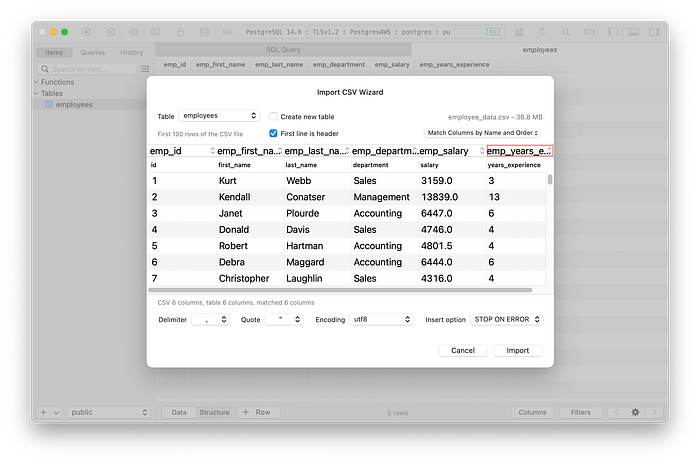Toggle the bottom console panel icon
Viewport: 700px width, 464px height.
pos(633,32)
